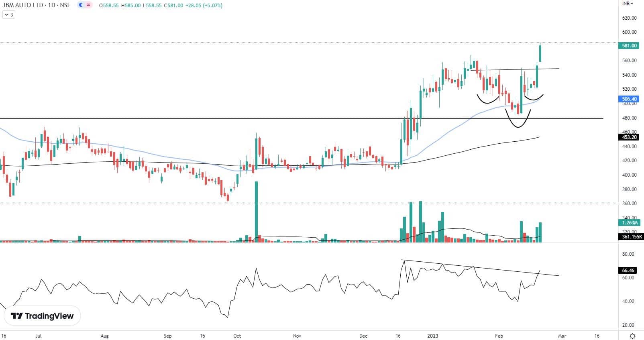Click the JBM AUTO LTD symbol title
The width and height of the screenshot is (644, 340).
click(x=37, y=5)
